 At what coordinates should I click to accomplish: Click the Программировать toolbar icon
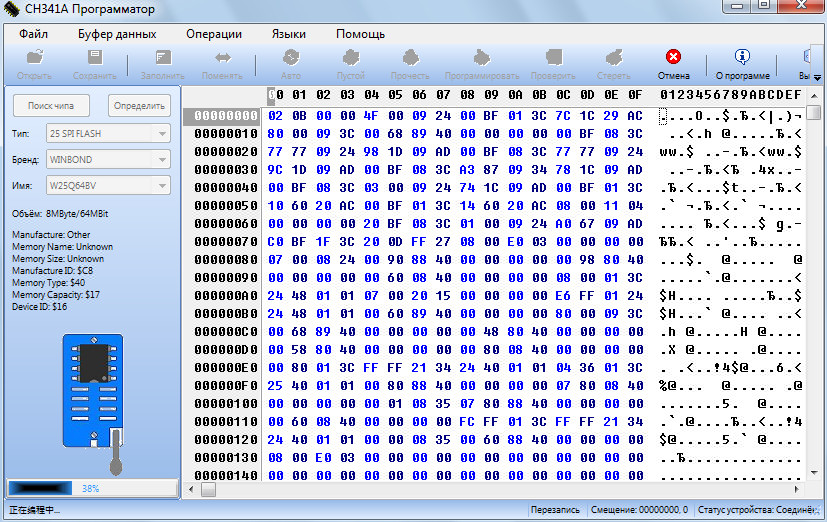[482, 57]
